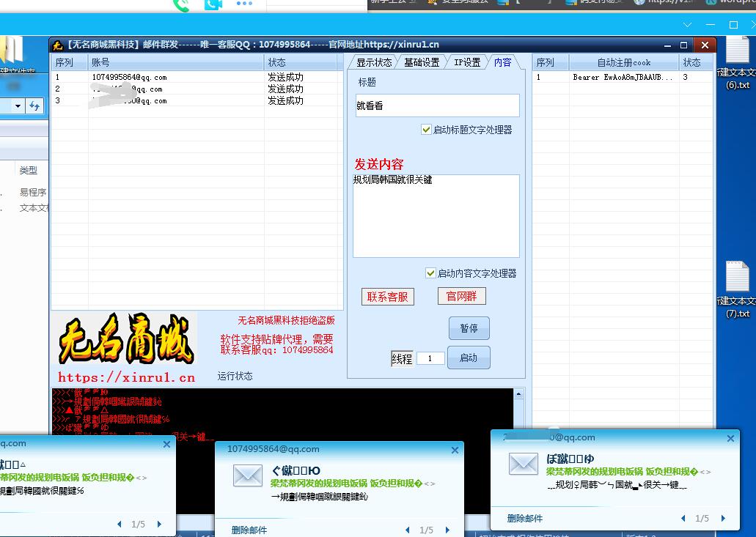
Task: Select the 新建文本文档 (7).txt desktop file
Action: (738, 290)
